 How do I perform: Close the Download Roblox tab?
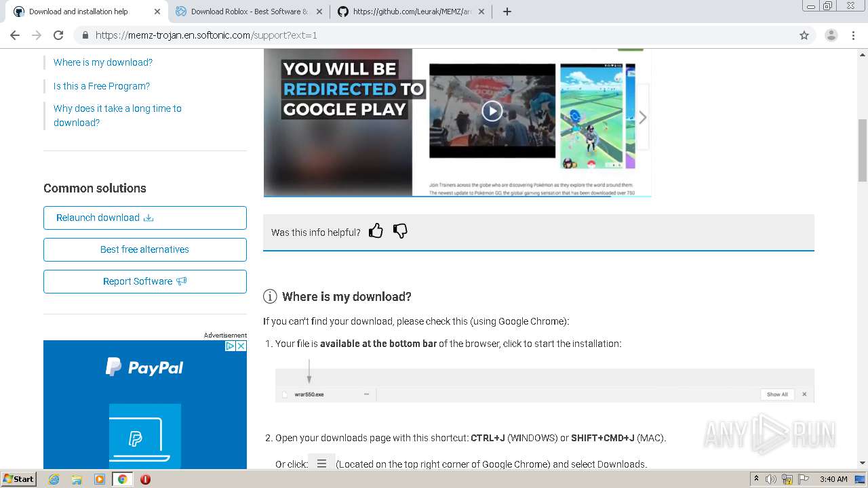pos(319,12)
